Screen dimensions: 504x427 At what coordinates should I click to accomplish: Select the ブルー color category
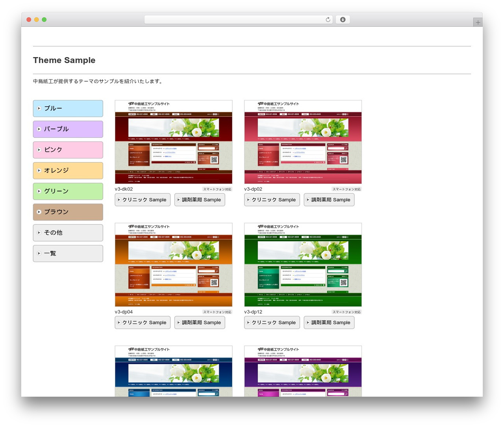(68, 108)
